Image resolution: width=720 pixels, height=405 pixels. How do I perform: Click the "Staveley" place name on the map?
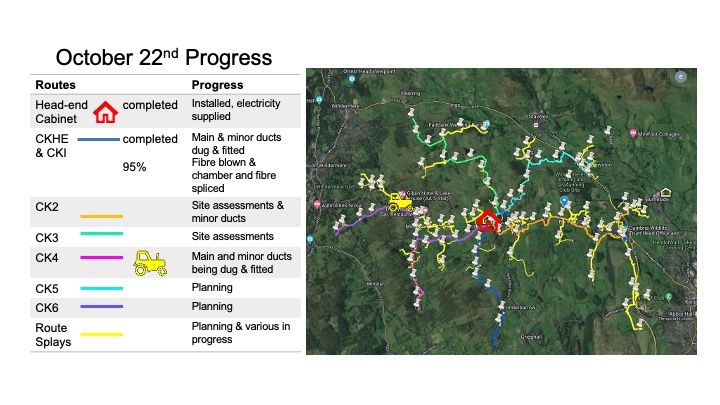coord(539,117)
